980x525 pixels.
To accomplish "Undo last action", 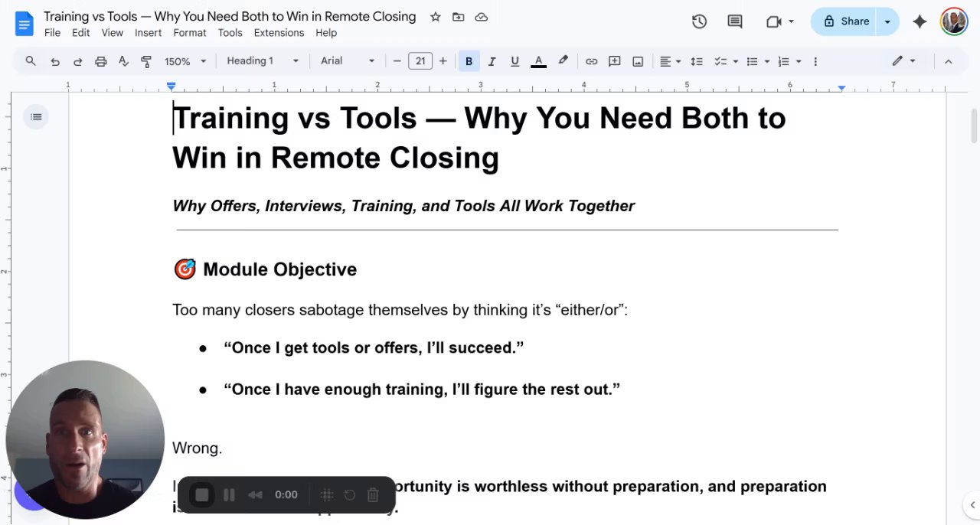I will pos(55,61).
